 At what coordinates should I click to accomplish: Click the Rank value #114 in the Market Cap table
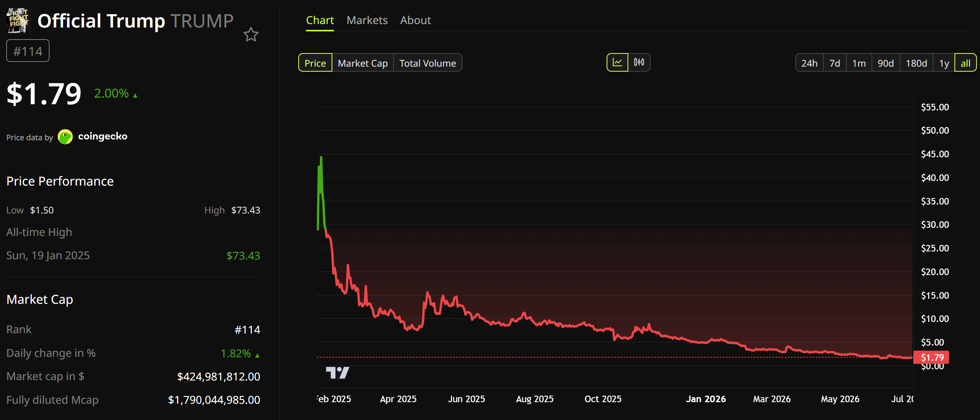click(x=248, y=330)
